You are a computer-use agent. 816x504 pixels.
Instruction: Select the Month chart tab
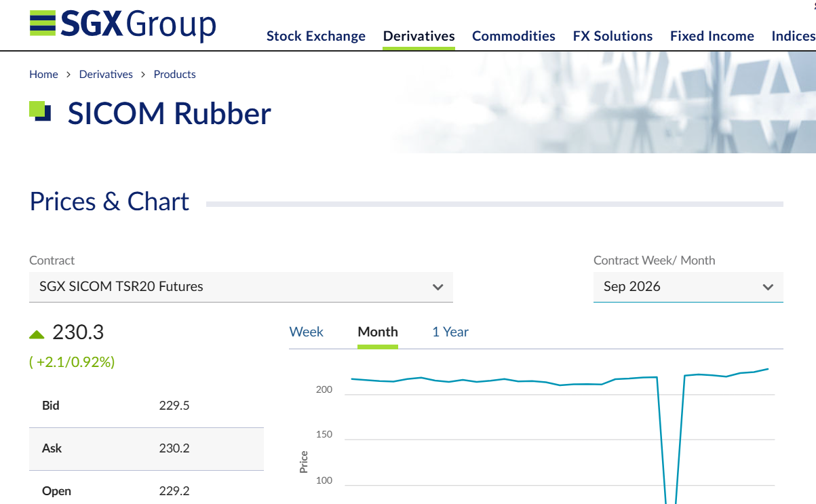pyautogui.click(x=378, y=332)
